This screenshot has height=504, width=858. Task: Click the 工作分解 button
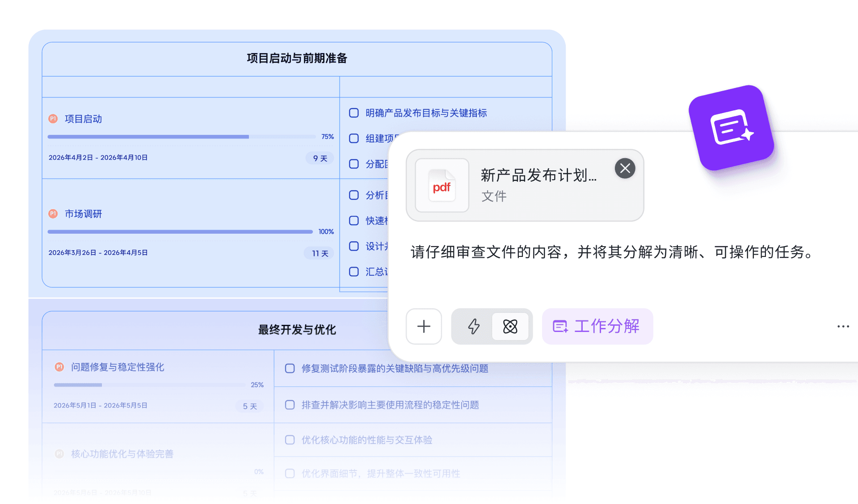pyautogui.click(x=597, y=326)
